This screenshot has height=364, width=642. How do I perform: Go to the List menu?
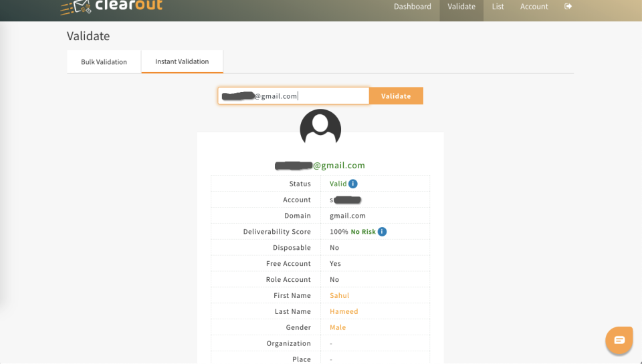click(498, 7)
